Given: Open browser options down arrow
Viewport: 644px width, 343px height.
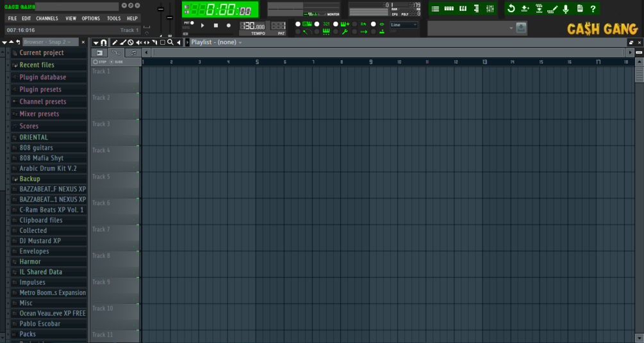Looking at the screenshot, I should (x=4, y=42).
